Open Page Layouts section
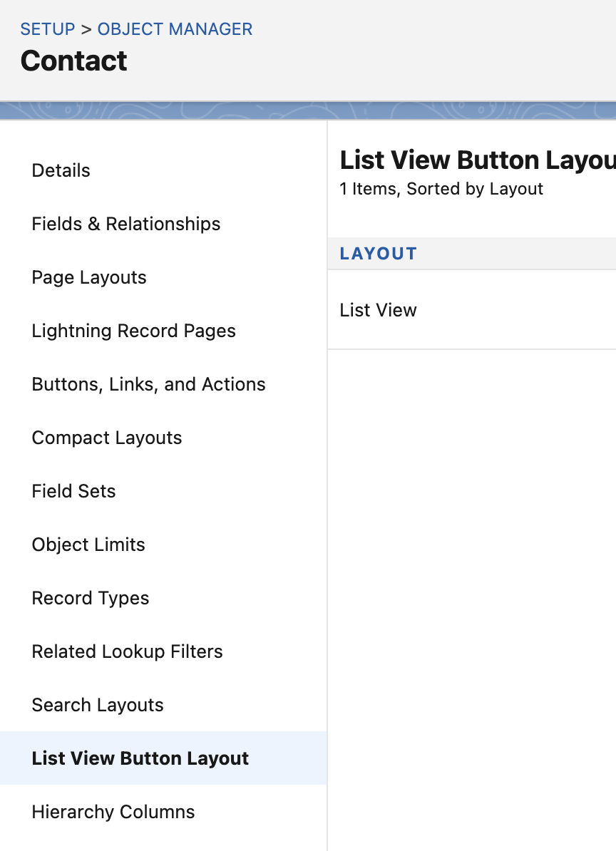Image resolution: width=616 pixels, height=851 pixels. pos(89,277)
